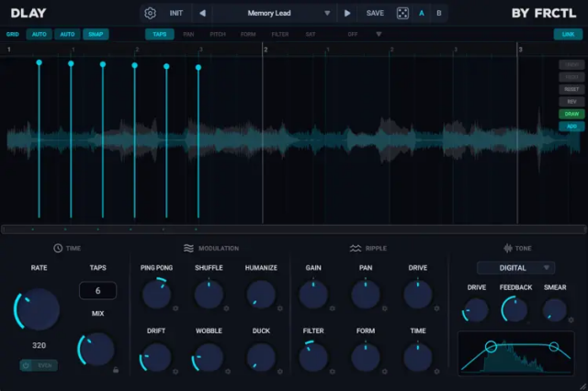Switch to the PITCH tab

[218, 34]
